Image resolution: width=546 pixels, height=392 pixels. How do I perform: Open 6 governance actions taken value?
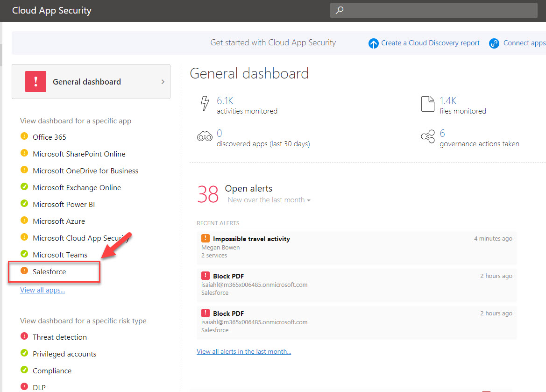pos(442,133)
